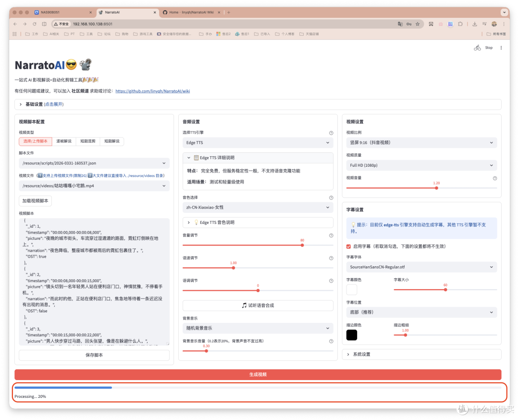Click the 保存脚本 button
The width and height of the screenshot is (519, 420).
coord(94,355)
